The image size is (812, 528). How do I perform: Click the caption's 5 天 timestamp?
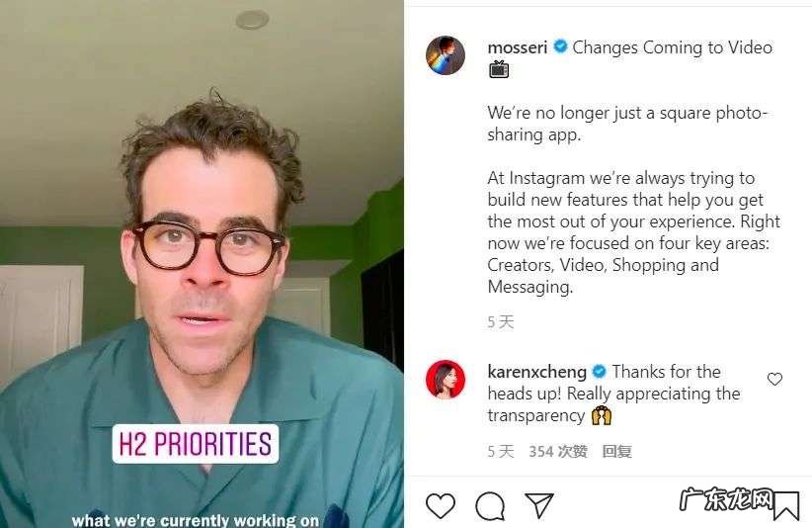pyautogui.click(x=500, y=322)
